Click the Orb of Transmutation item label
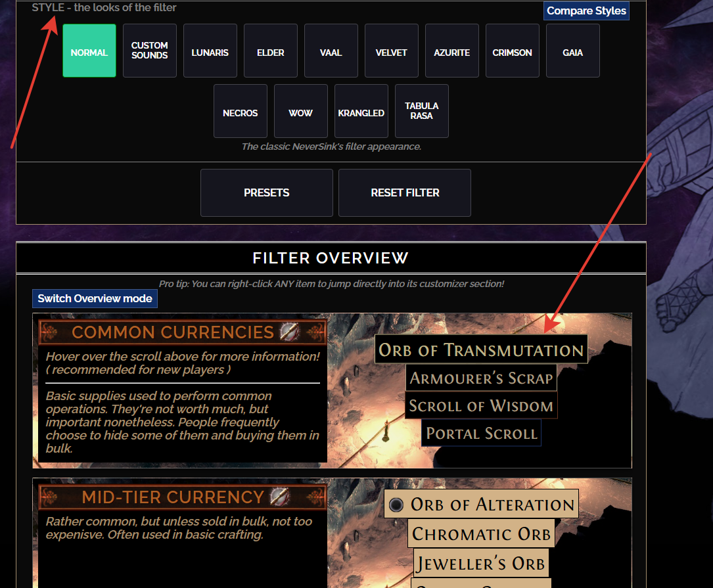 pos(481,350)
